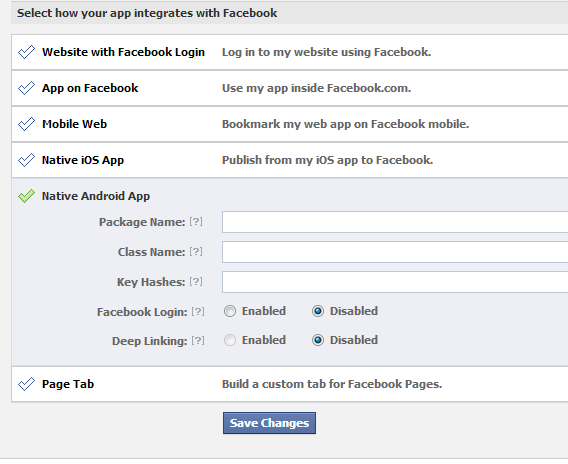Open the help tooltip for Class Name
The image size is (568, 464).
click(196, 252)
